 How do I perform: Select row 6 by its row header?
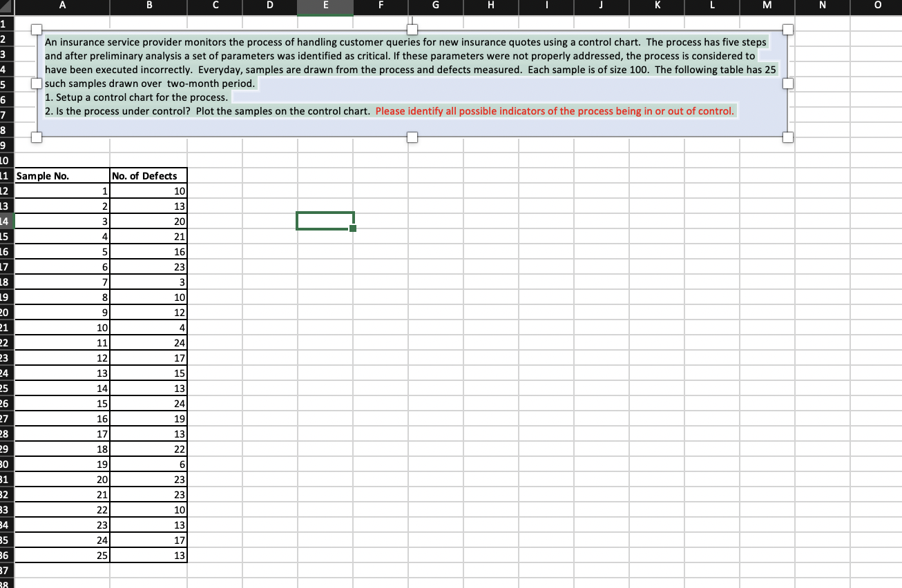pyautogui.click(x=7, y=100)
